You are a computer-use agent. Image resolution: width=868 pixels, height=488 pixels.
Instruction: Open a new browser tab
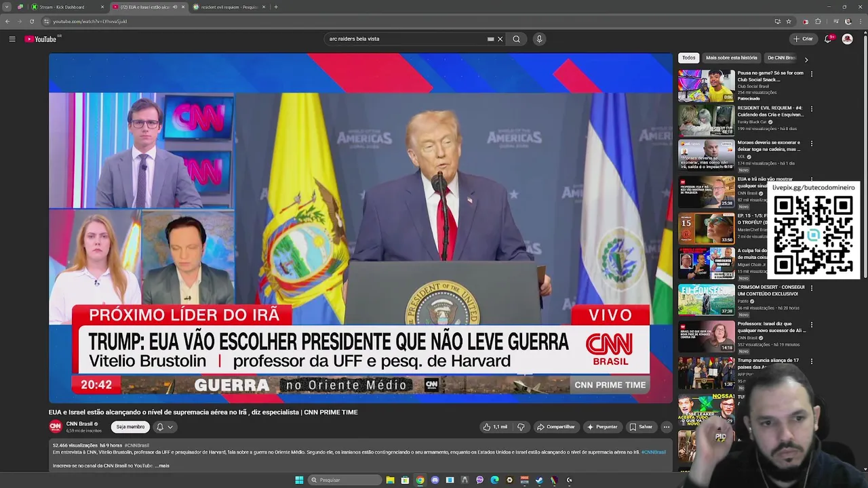point(276,7)
